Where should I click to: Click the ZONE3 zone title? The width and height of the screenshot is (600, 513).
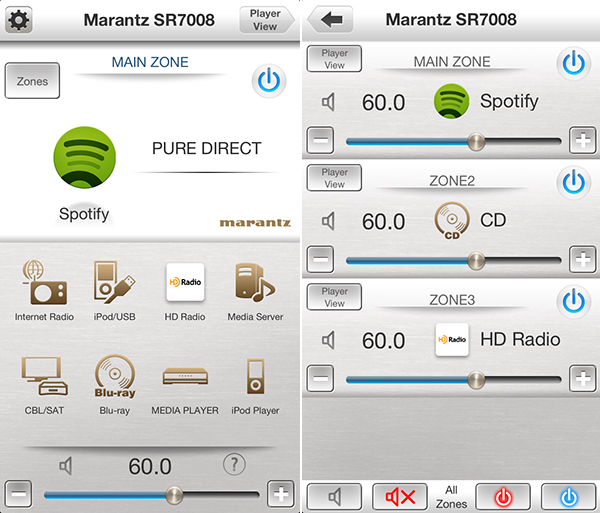[x=452, y=300]
